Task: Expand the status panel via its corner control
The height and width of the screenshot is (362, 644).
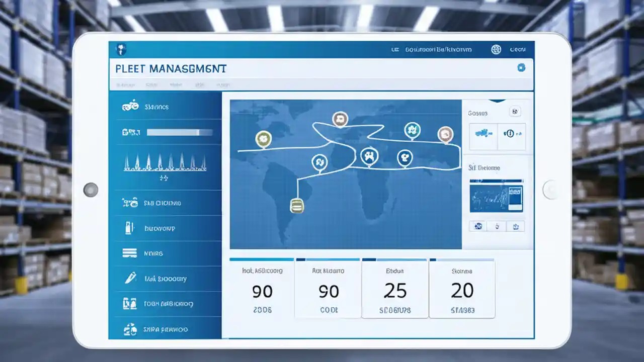Action: 515,111
